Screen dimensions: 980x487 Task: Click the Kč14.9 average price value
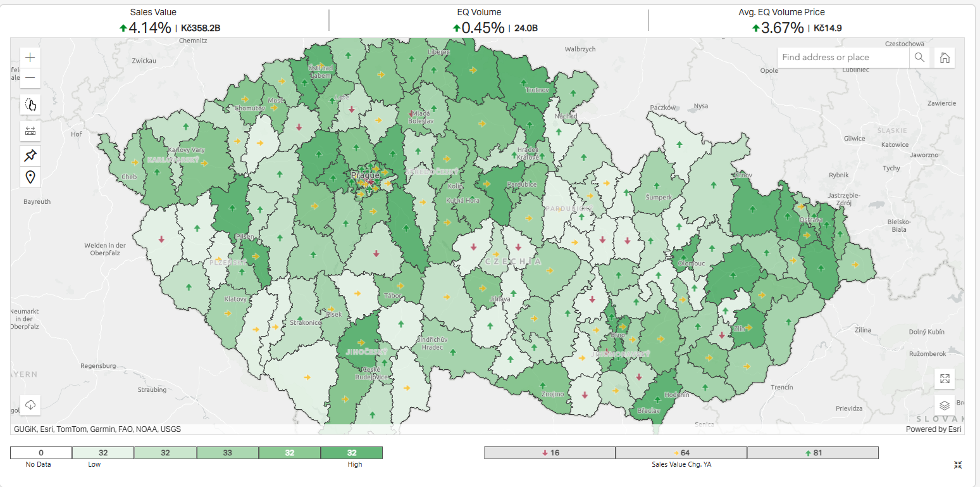pos(828,28)
